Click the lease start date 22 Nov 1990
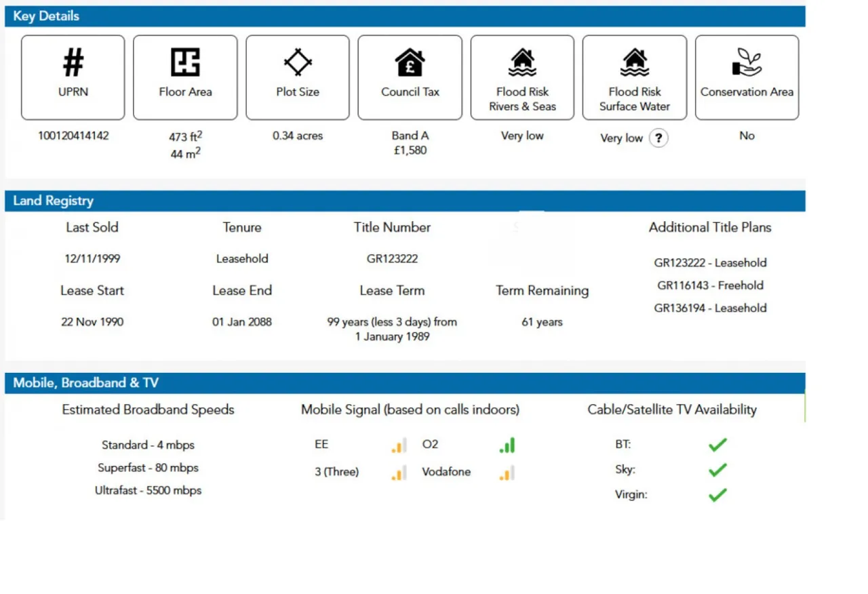The height and width of the screenshot is (594, 868). [92, 322]
